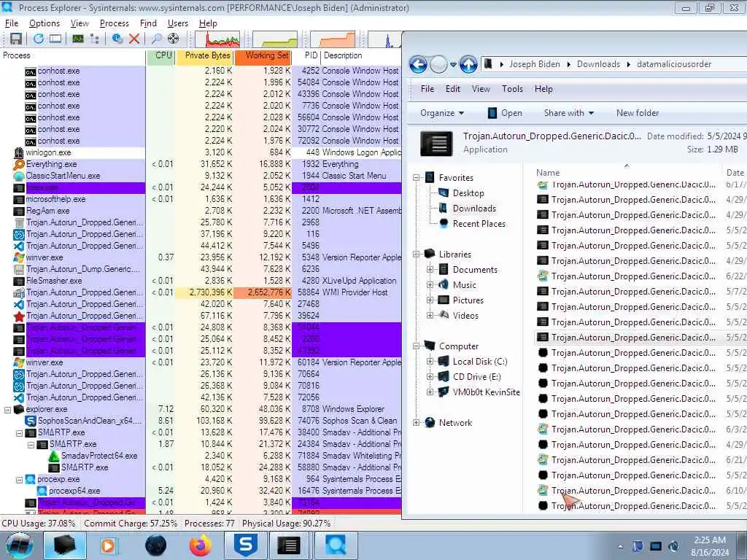
Task: Open Sophos S icon on the taskbar
Action: click(245, 545)
